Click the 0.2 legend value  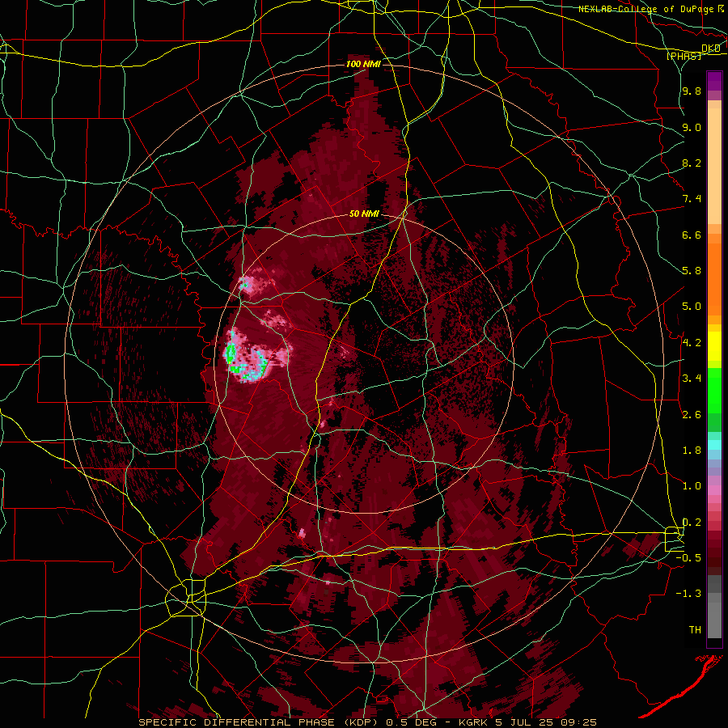click(692, 523)
